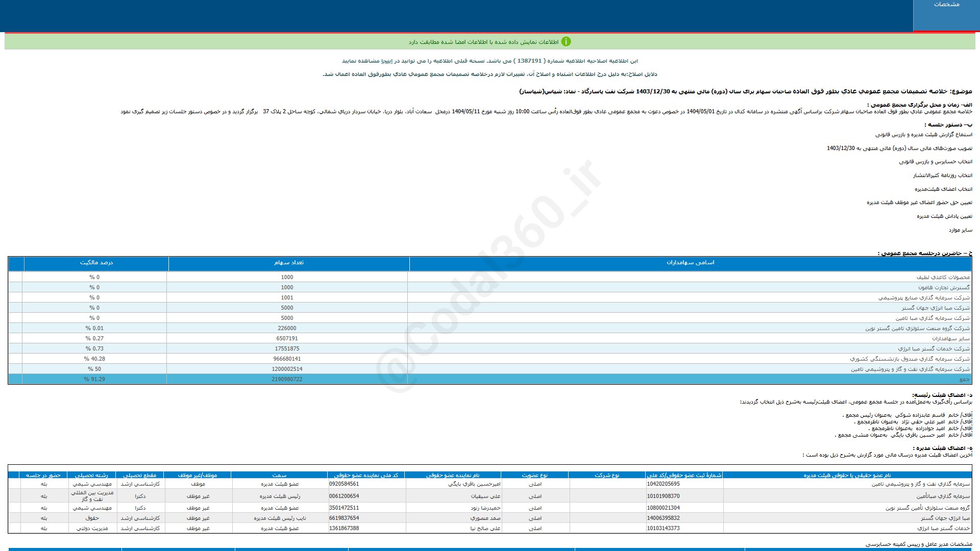The image size is (980, 551).
Task: Click the حضور در جلسه column header
Action: point(44,475)
